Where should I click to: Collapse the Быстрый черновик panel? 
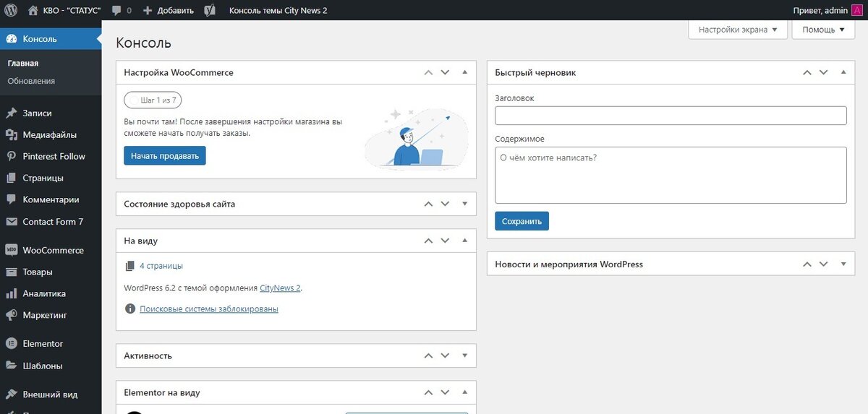pyautogui.click(x=843, y=72)
